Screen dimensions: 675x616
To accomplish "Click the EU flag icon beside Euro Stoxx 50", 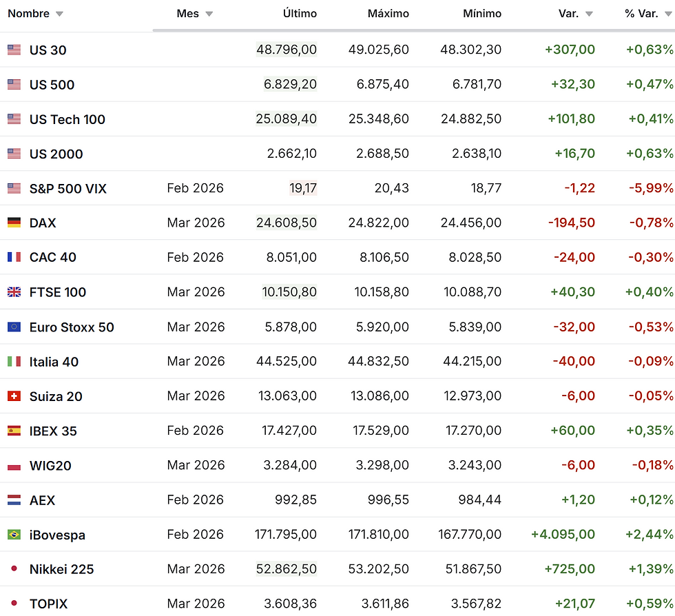I will (x=14, y=327).
